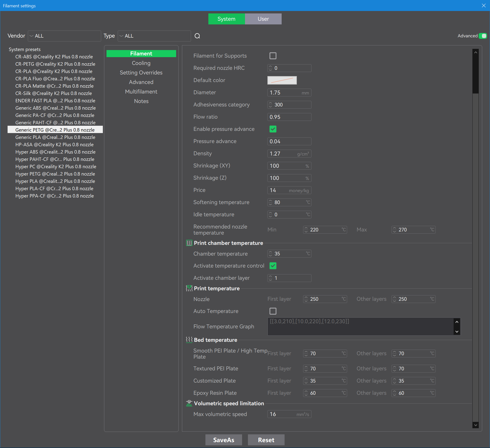Check the Filament for Supports box
This screenshot has width=490, height=448.
click(273, 56)
